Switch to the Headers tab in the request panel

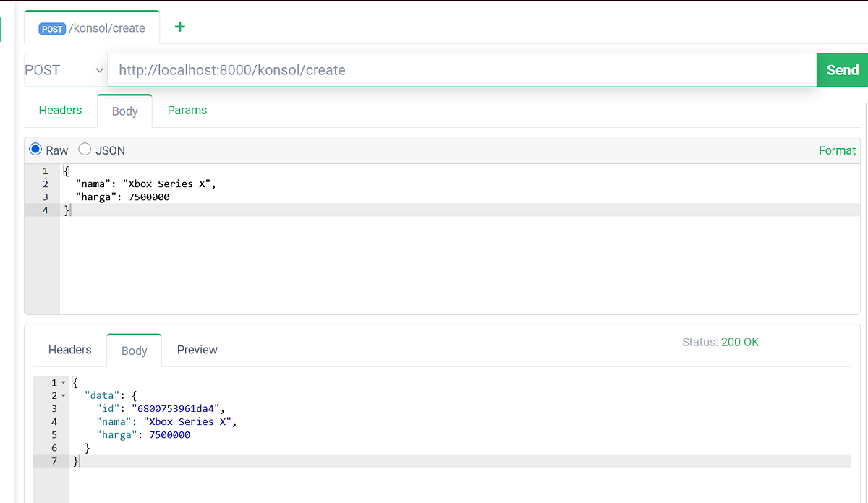(x=60, y=110)
